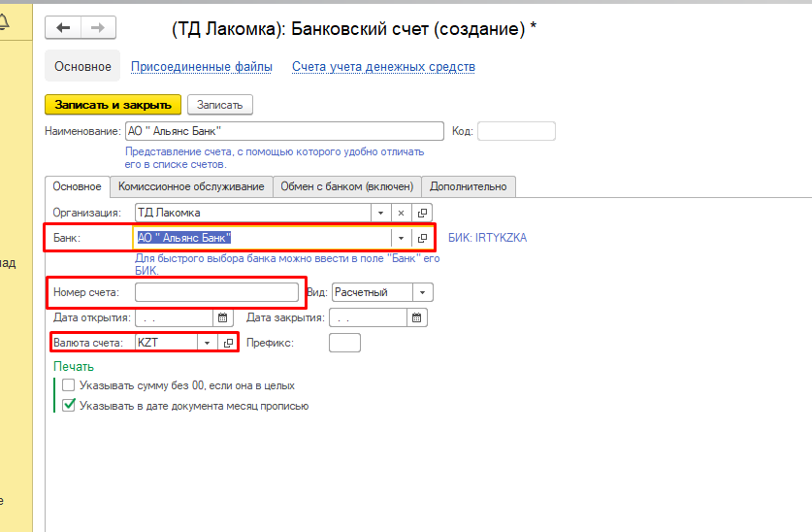Screen dimensions: 812x532
Task: Uncheck Указывать в дате документа месяц прописью
Action: [x=68, y=405]
